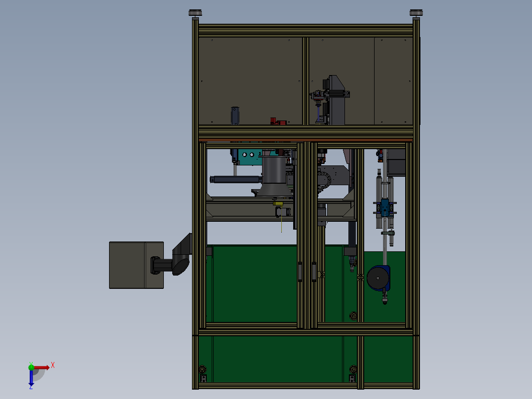Select the blue round spring balancer reel
Viewport: 532px width, 399px height.
coord(379,279)
